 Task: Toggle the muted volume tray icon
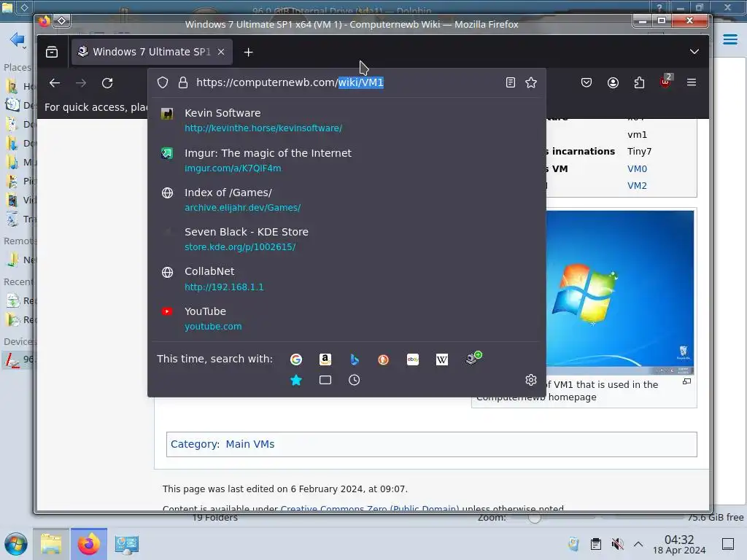point(617,544)
